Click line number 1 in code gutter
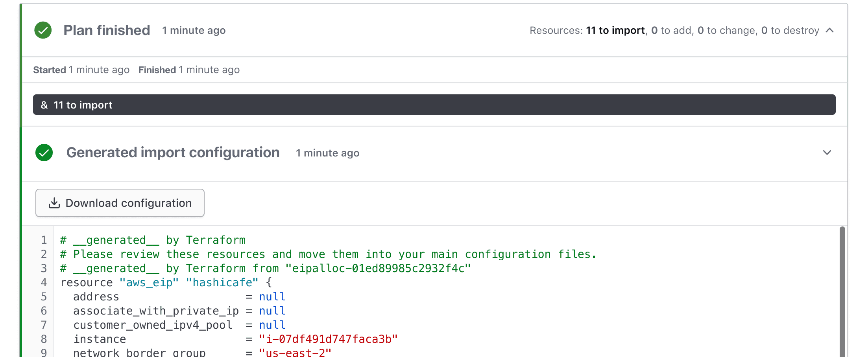This screenshot has width=868, height=357. pyautogui.click(x=44, y=240)
